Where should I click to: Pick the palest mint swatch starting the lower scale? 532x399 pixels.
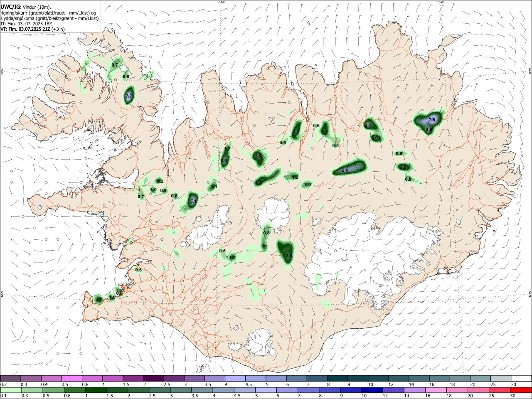click(x=10, y=390)
